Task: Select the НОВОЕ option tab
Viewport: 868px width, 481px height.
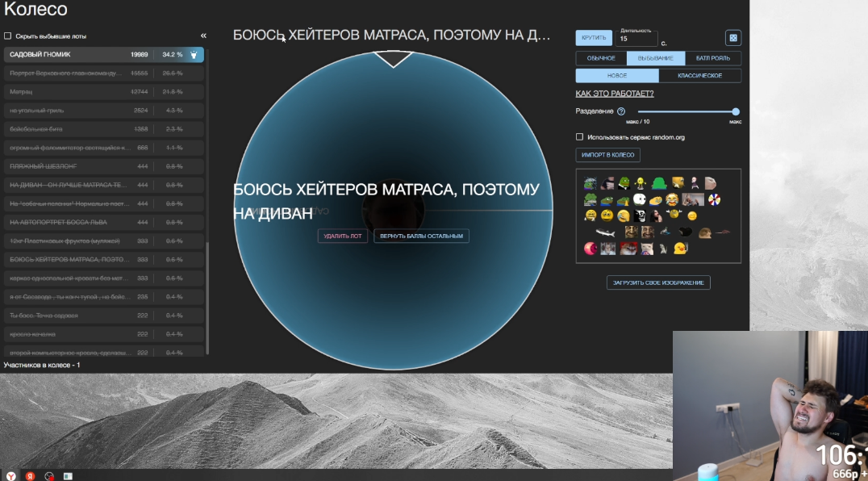Action: point(617,75)
